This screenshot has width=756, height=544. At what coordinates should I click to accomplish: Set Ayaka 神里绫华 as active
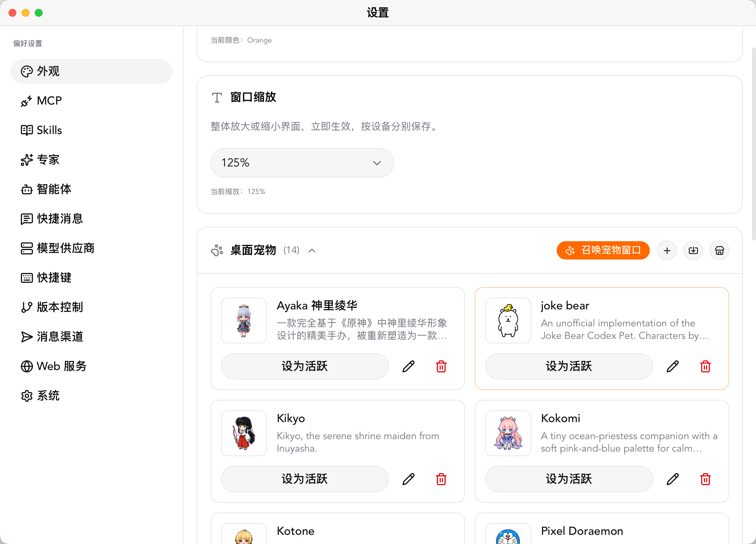(305, 366)
